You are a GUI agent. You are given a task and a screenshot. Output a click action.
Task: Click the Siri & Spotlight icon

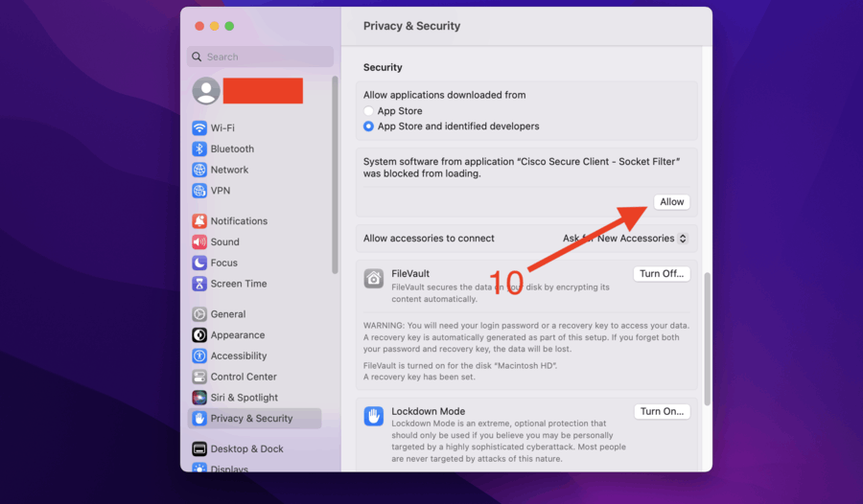tap(199, 398)
